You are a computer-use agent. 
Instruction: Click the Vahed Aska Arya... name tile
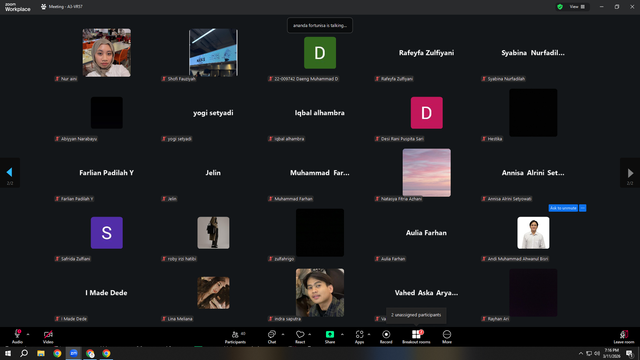click(426, 293)
